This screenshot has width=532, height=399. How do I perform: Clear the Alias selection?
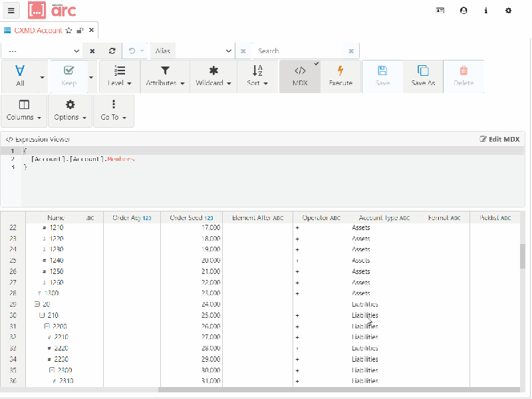(243, 51)
